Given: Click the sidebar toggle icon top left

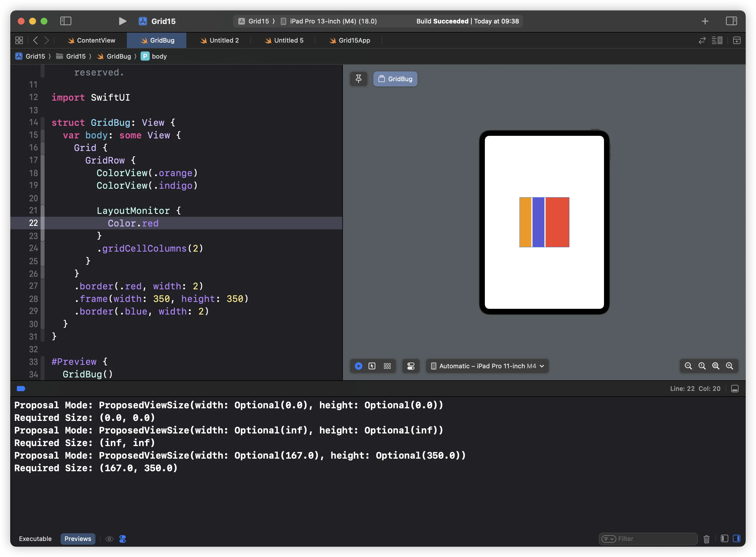Looking at the screenshot, I should [x=66, y=21].
